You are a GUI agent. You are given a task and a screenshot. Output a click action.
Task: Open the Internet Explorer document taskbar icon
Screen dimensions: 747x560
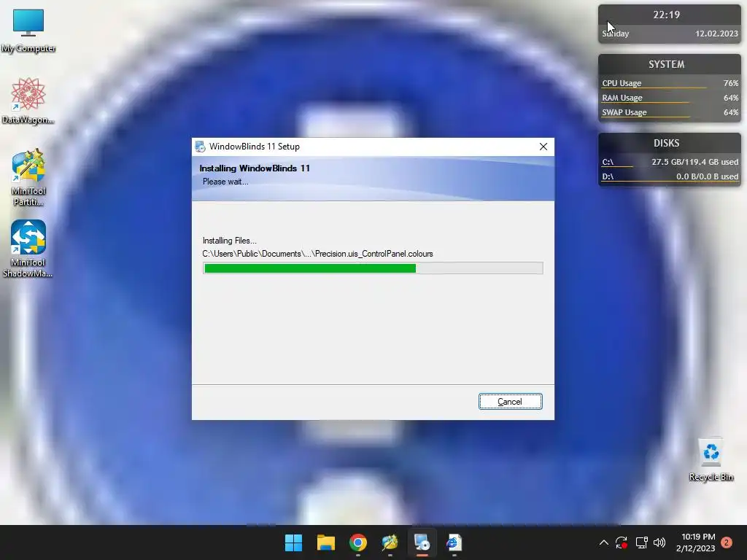pyautogui.click(x=454, y=542)
